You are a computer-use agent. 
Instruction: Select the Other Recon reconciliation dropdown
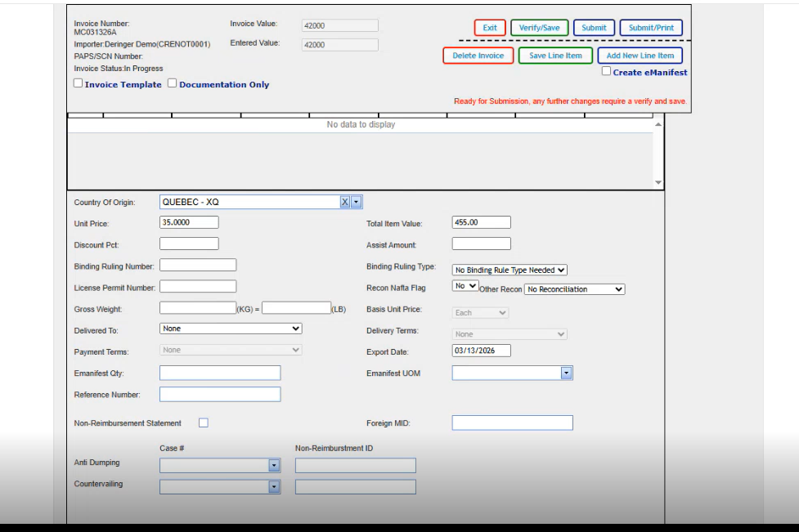click(x=574, y=289)
